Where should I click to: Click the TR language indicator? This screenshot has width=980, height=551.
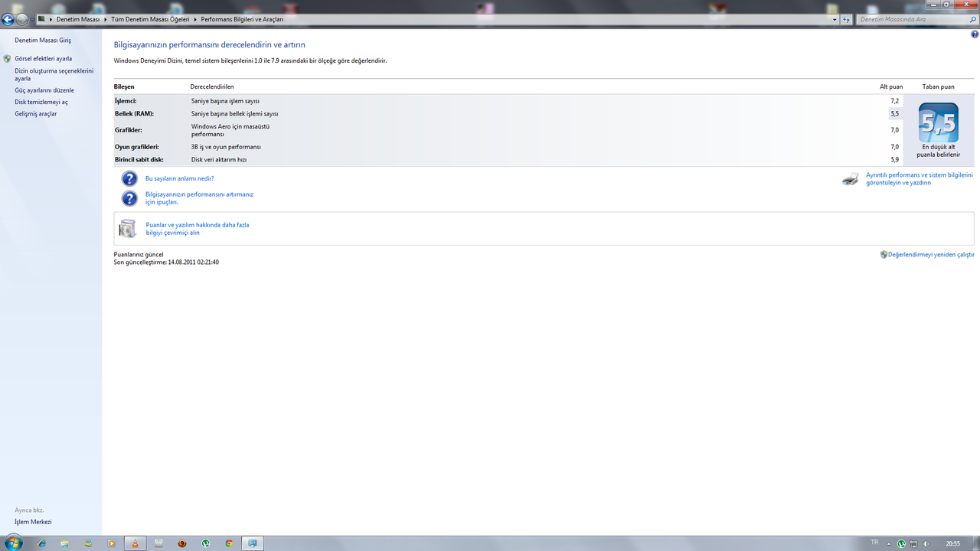tap(874, 543)
